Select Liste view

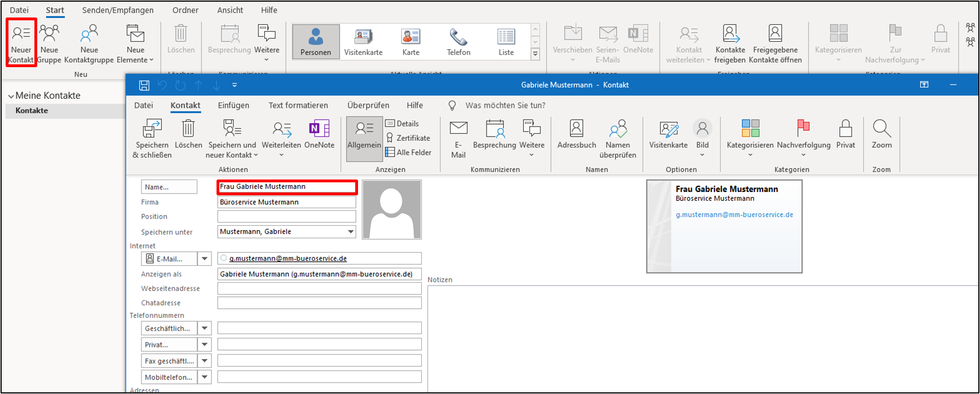coord(506,41)
